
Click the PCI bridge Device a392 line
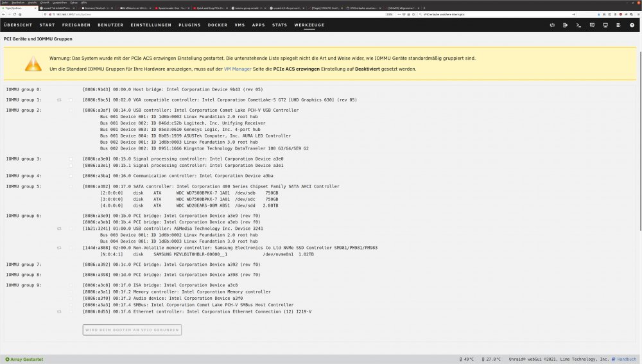coord(171,264)
